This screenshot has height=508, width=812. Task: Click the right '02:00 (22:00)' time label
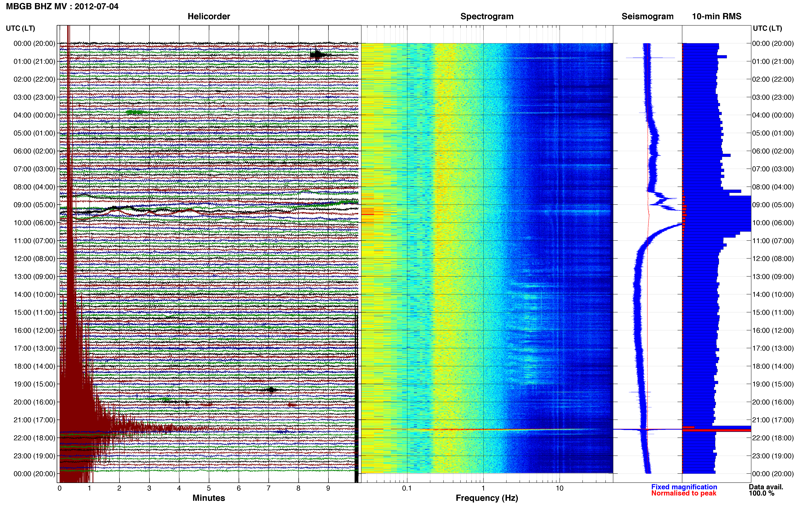(773, 79)
